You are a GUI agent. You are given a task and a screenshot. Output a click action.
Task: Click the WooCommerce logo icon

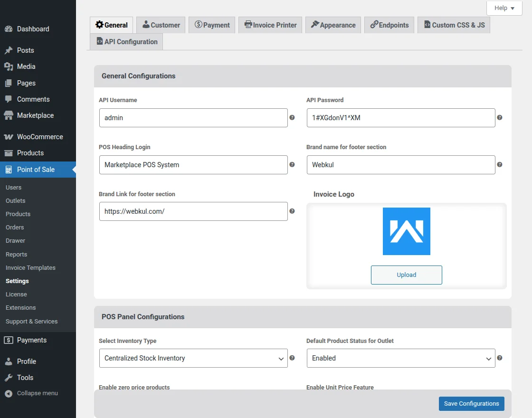tap(9, 137)
